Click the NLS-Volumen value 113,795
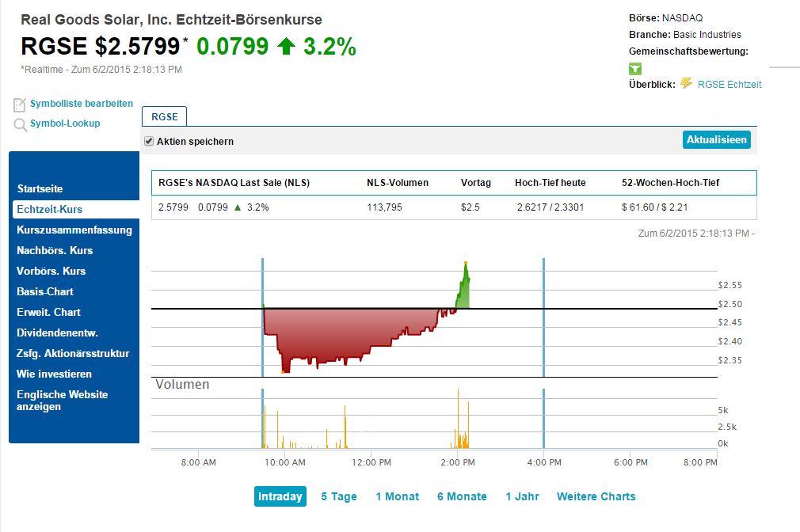 [x=384, y=207]
